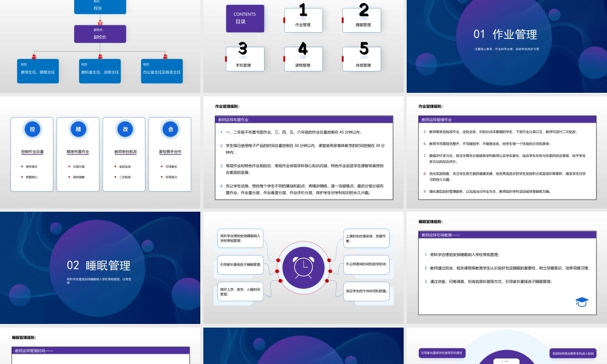
Task: Select the blue 控 circle icon
Action: click(32, 129)
